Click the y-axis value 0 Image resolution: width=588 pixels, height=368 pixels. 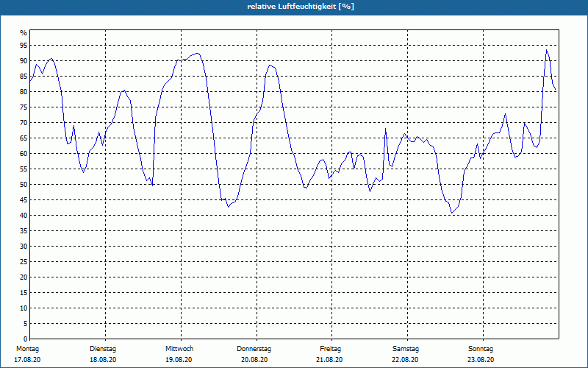point(26,339)
